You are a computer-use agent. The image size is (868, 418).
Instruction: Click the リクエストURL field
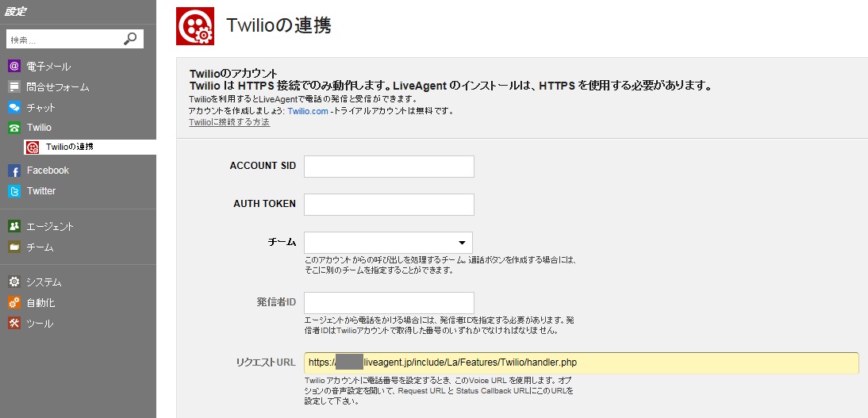[582, 362]
